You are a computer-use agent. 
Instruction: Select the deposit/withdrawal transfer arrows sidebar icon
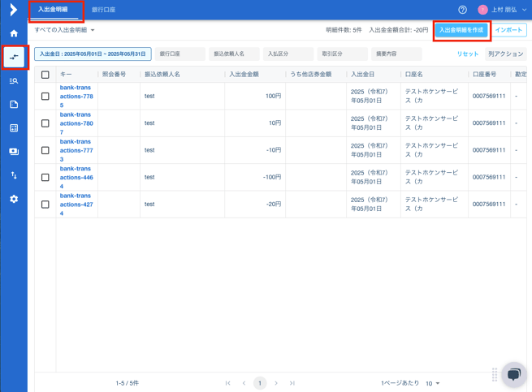click(x=14, y=57)
